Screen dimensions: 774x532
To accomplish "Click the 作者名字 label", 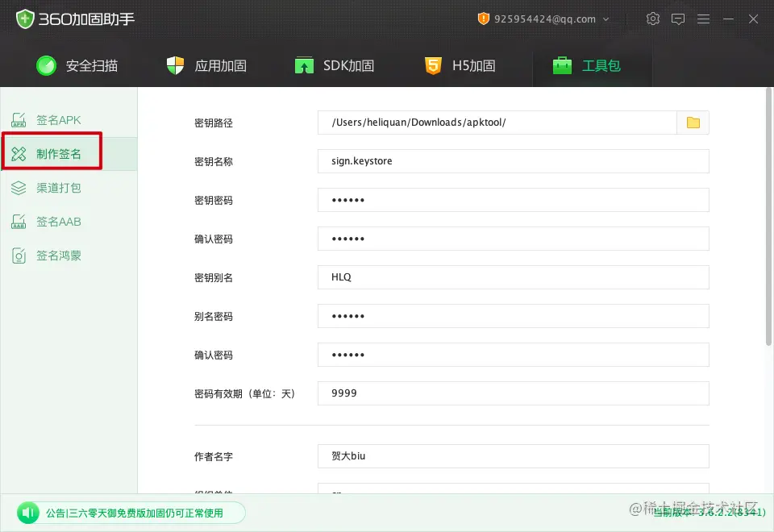I will coord(213,457).
